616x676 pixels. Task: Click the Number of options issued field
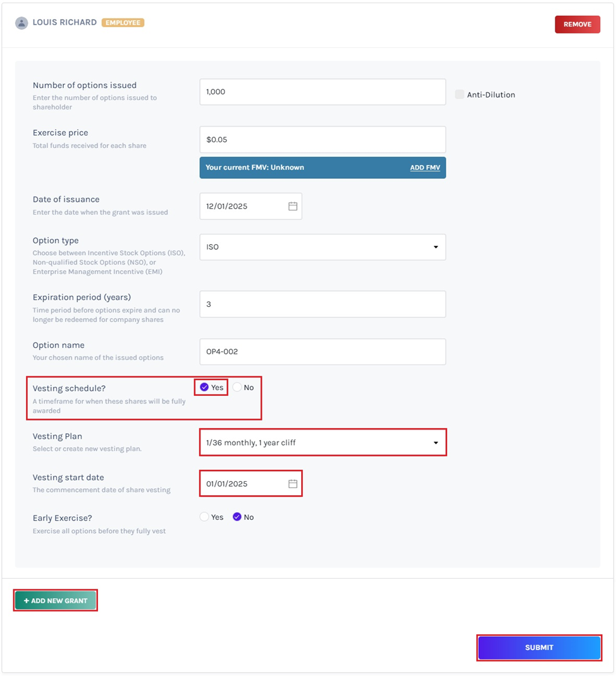(x=323, y=92)
